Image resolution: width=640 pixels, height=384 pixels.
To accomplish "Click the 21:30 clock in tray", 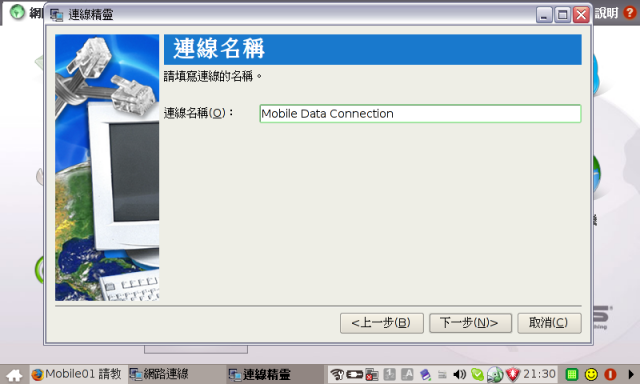I will tap(539, 374).
